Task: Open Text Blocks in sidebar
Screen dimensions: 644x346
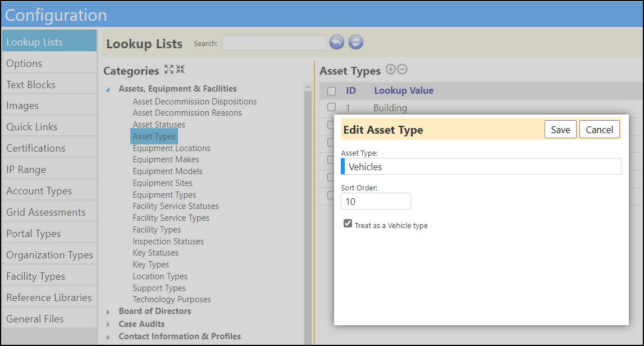Action: [49, 85]
